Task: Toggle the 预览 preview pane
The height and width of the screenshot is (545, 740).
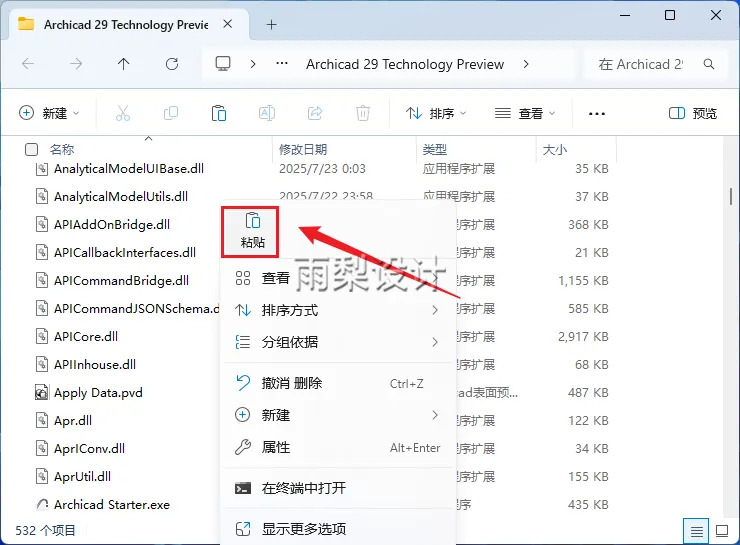Action: pos(693,113)
